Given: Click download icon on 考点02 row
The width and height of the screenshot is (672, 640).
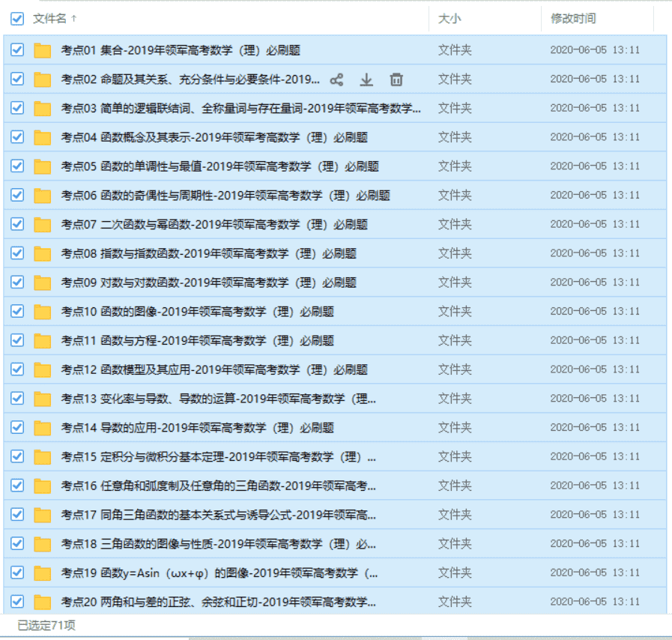Looking at the screenshot, I should (366, 79).
